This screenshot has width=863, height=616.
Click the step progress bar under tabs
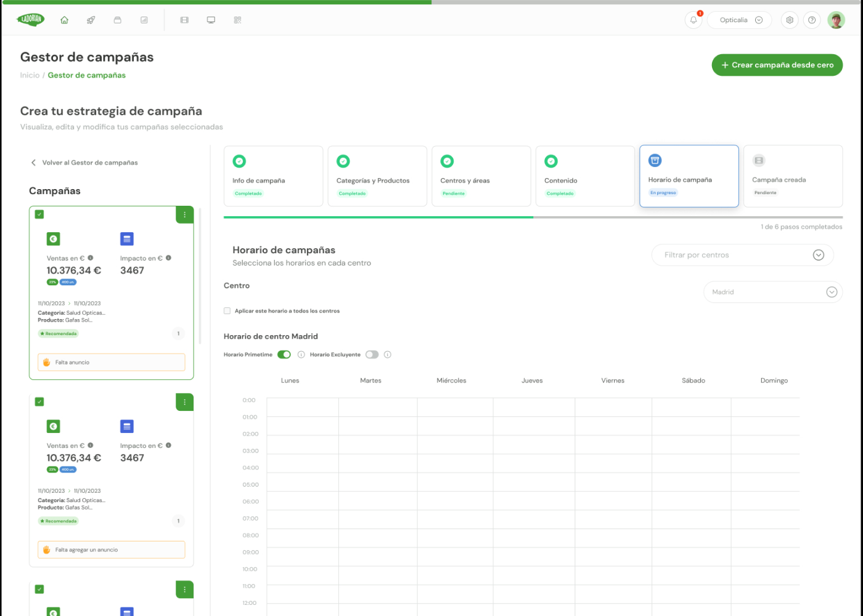coord(533,217)
